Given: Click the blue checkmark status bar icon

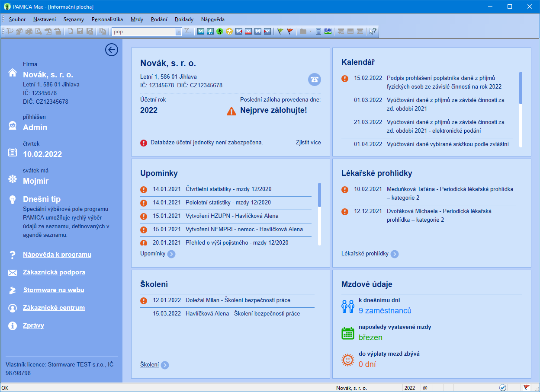Looking at the screenshot, I should point(502,388).
